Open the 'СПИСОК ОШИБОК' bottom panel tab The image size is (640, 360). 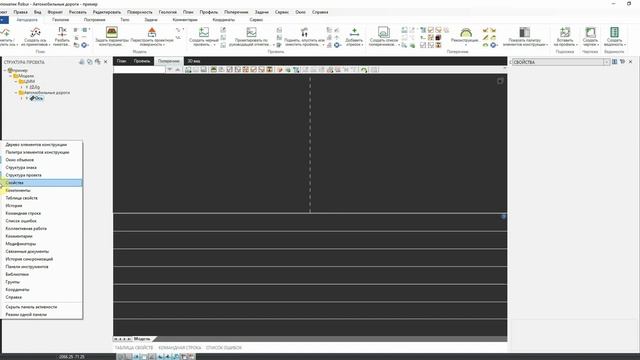(x=224, y=348)
